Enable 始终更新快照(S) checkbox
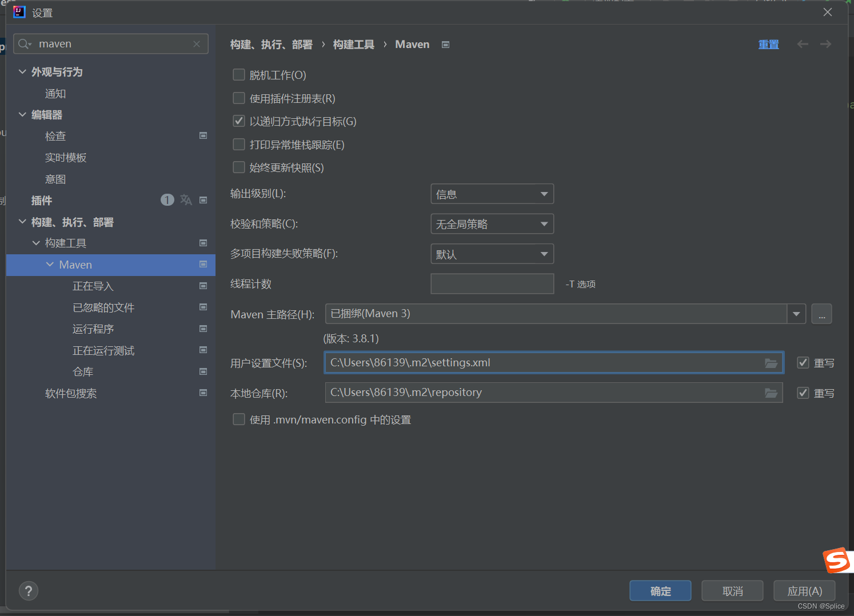This screenshot has width=854, height=616. [x=239, y=167]
